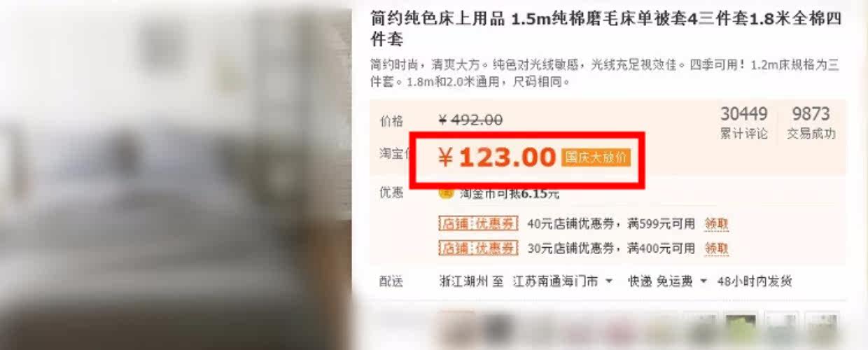Select the green color option thumbnail
The image size is (868, 350).
[x=741, y=330]
